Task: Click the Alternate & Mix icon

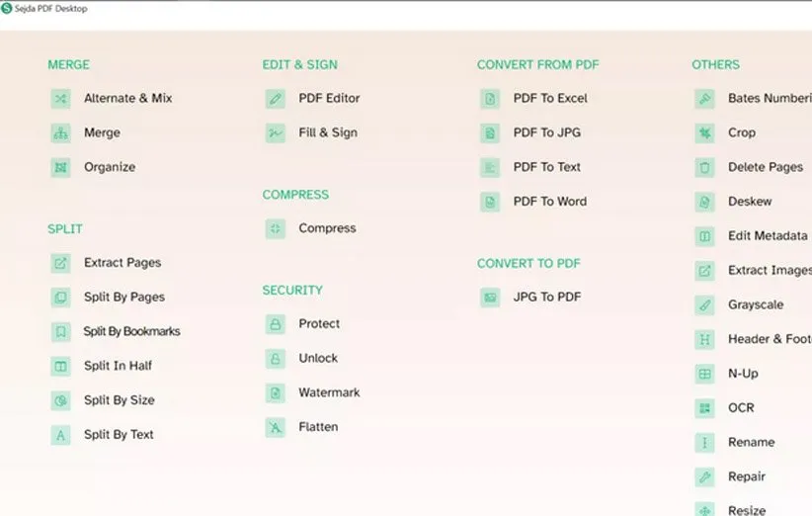Action: pos(61,99)
